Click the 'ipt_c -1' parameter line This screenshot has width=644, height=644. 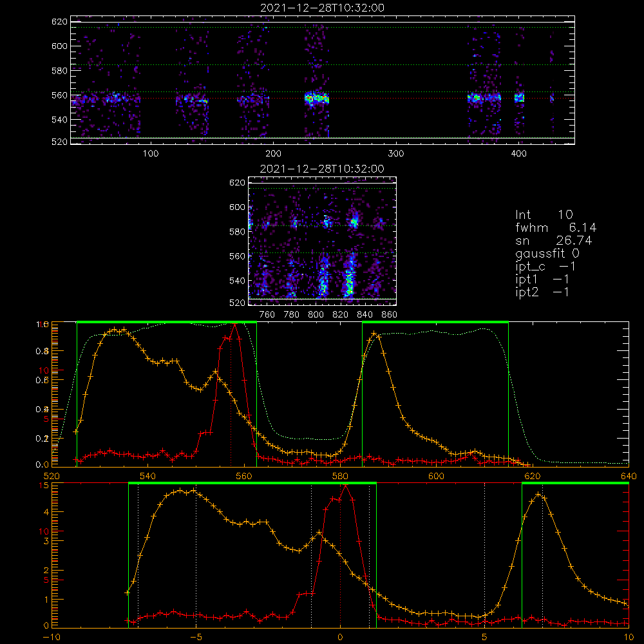tap(545, 267)
